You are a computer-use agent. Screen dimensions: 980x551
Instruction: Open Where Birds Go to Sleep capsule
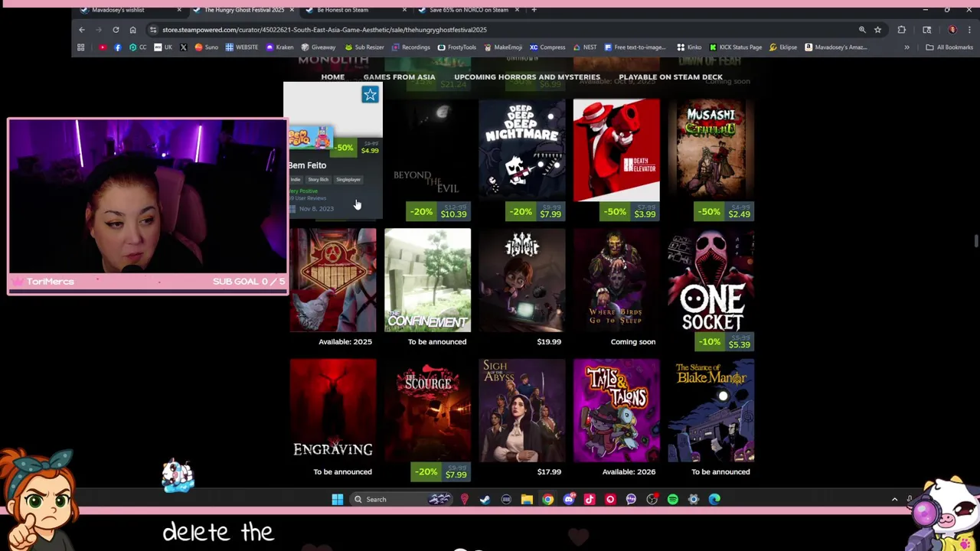616,280
